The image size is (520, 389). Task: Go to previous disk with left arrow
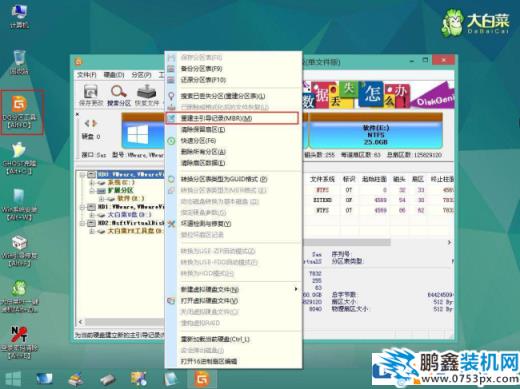(x=87, y=123)
